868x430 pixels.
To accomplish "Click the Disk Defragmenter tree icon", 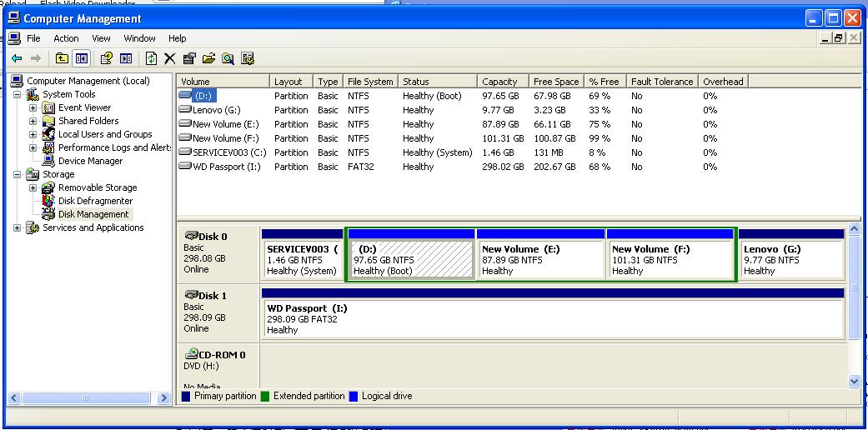I will coord(48,201).
